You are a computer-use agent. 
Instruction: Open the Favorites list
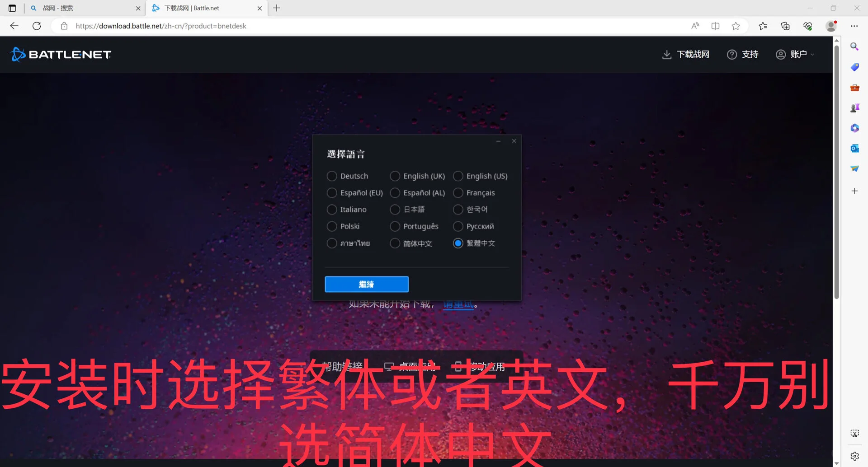click(x=763, y=26)
